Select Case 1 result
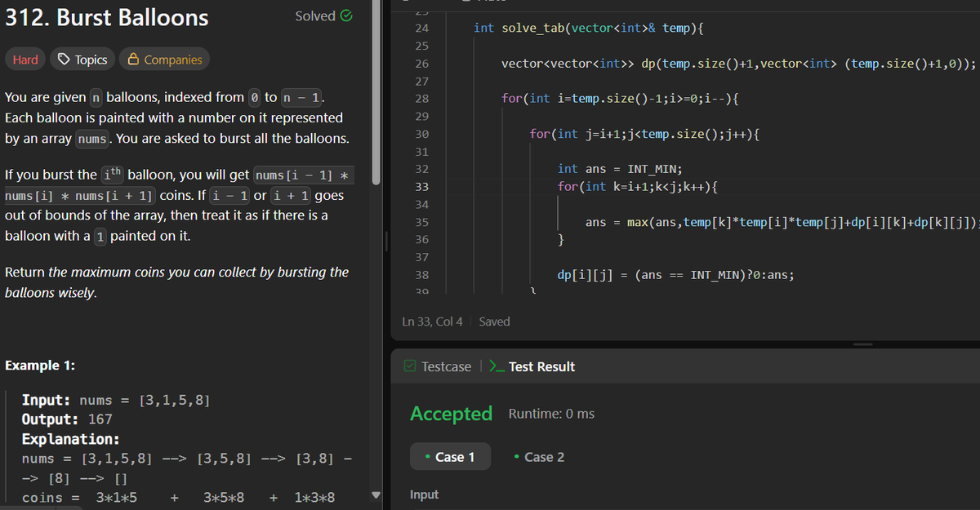Viewport: 980px width, 510px height. click(x=450, y=457)
